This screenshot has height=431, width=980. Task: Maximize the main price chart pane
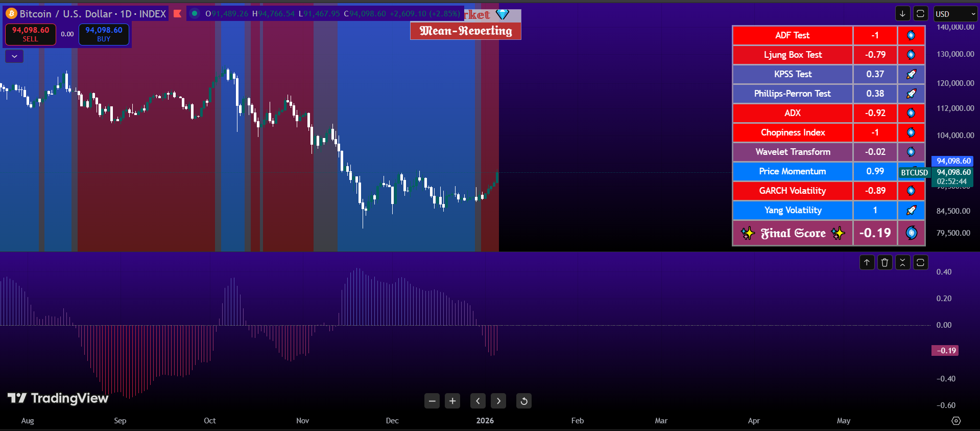click(x=920, y=14)
